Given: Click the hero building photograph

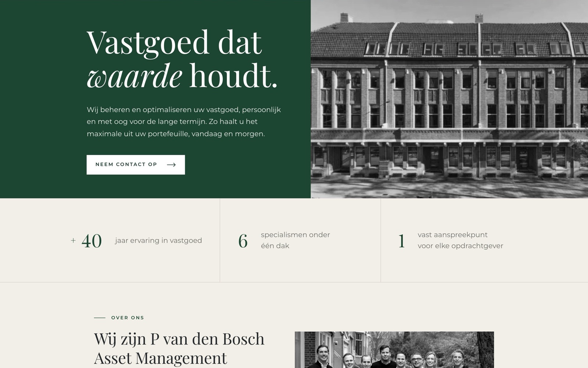Looking at the screenshot, I should (x=449, y=99).
